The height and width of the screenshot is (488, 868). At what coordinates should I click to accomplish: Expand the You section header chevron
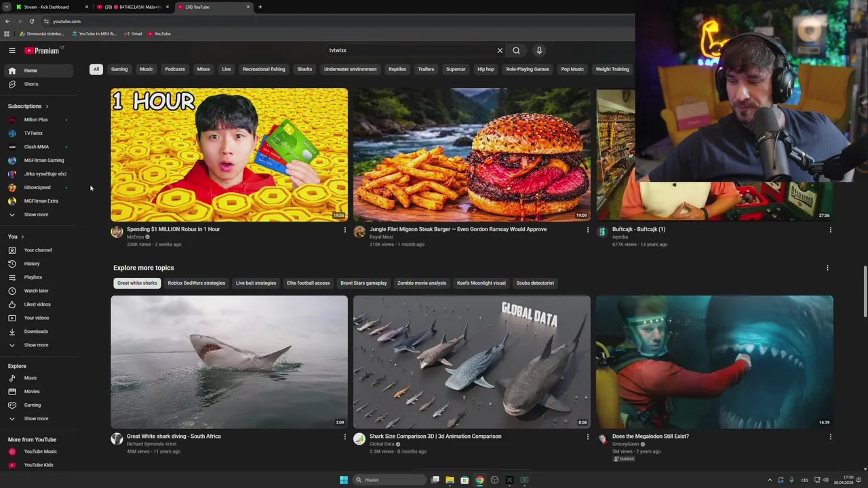point(22,237)
